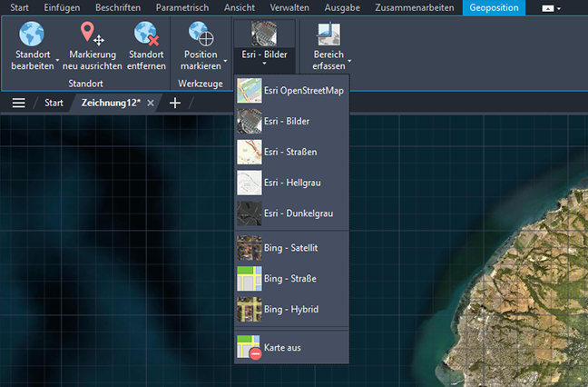This screenshot has width=588, height=387.
Task: Click the Bereich erfassen icon
Action: click(328, 34)
